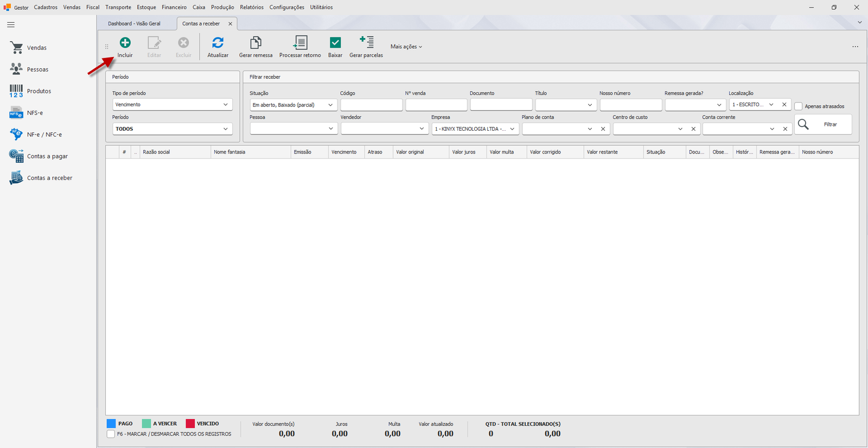Refresh the list with Atualizar
The height and width of the screenshot is (448, 868).
click(x=218, y=47)
